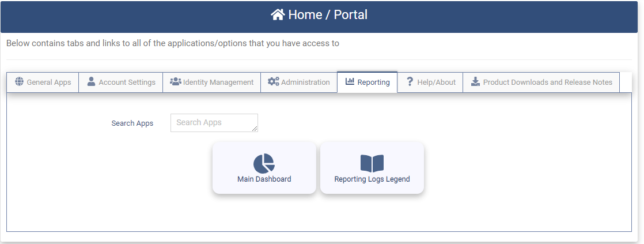Click the bar chart icon on Reporting tab
The height and width of the screenshot is (244, 644).
pyautogui.click(x=350, y=82)
